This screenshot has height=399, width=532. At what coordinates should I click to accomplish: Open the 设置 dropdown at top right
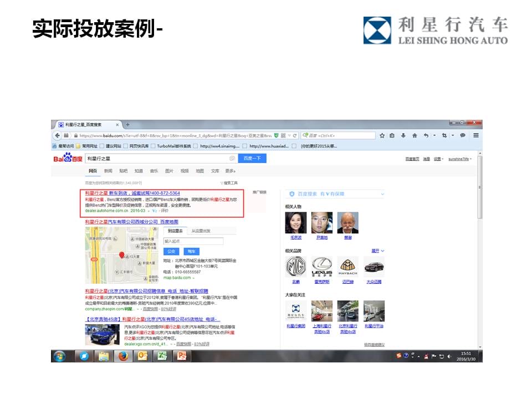[438, 159]
